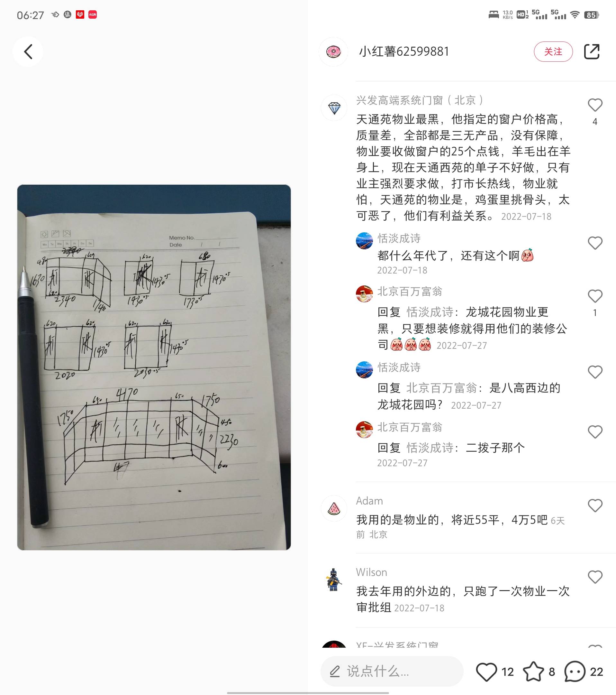Screen dimensions: 616x695
Task: Open Adam's watermelon avatar
Action: click(x=334, y=509)
